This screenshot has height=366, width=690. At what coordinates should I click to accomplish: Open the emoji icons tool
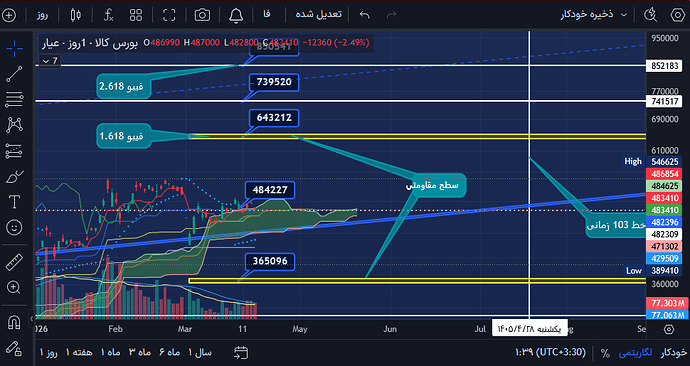(14, 227)
